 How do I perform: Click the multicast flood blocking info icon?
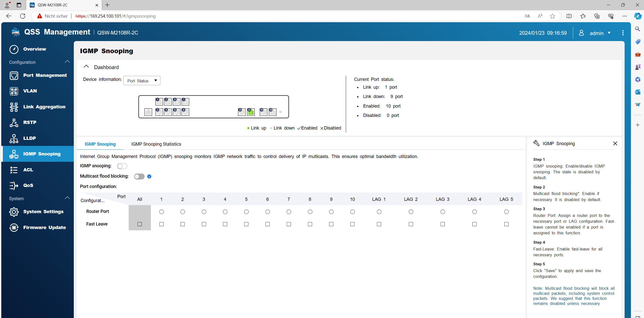(x=149, y=176)
